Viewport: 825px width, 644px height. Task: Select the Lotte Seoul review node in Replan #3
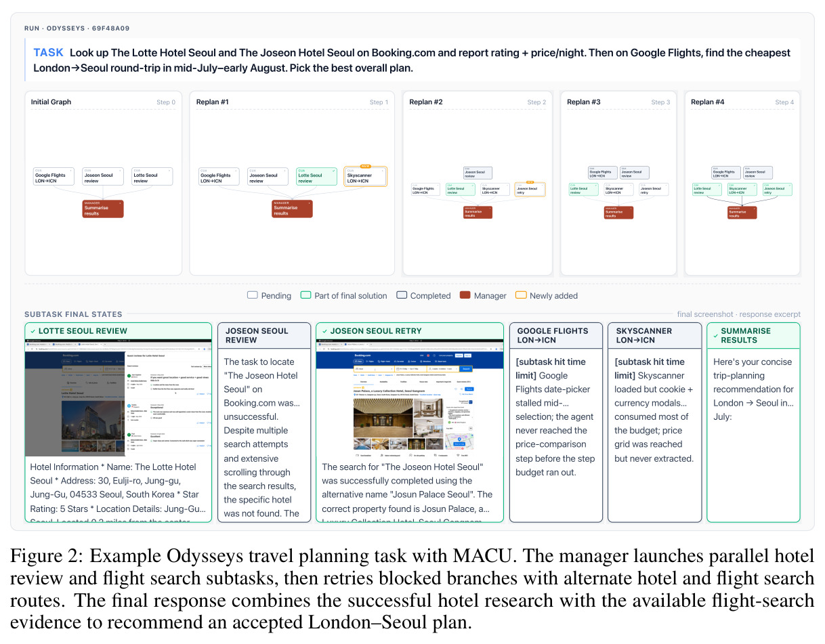pyautogui.click(x=584, y=190)
